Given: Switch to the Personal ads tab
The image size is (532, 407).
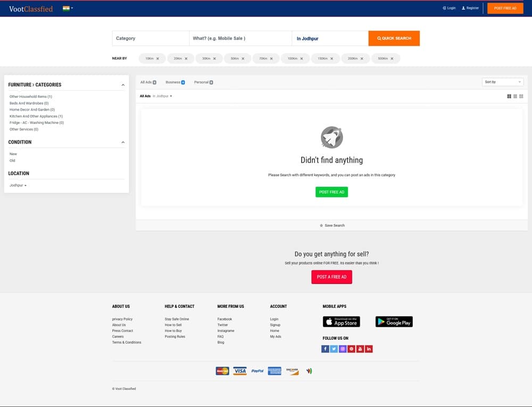Looking at the screenshot, I should (x=203, y=82).
